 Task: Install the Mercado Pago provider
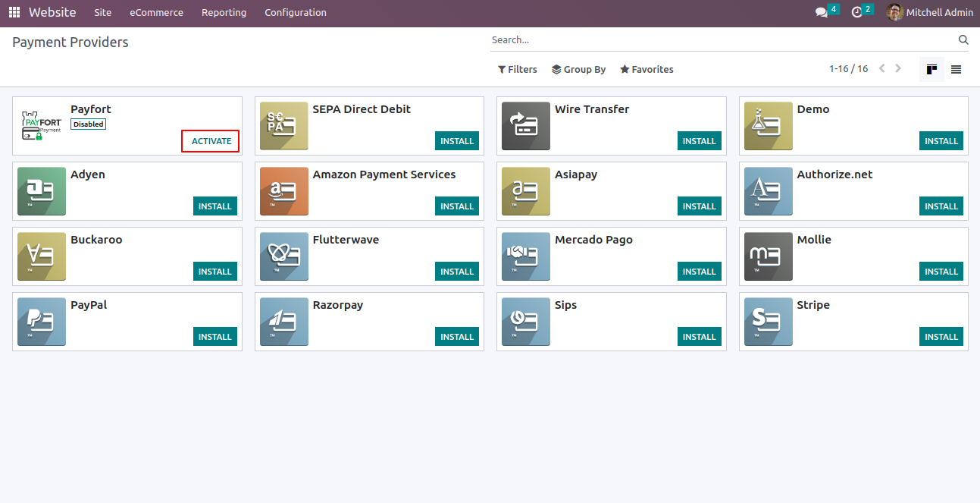point(700,272)
